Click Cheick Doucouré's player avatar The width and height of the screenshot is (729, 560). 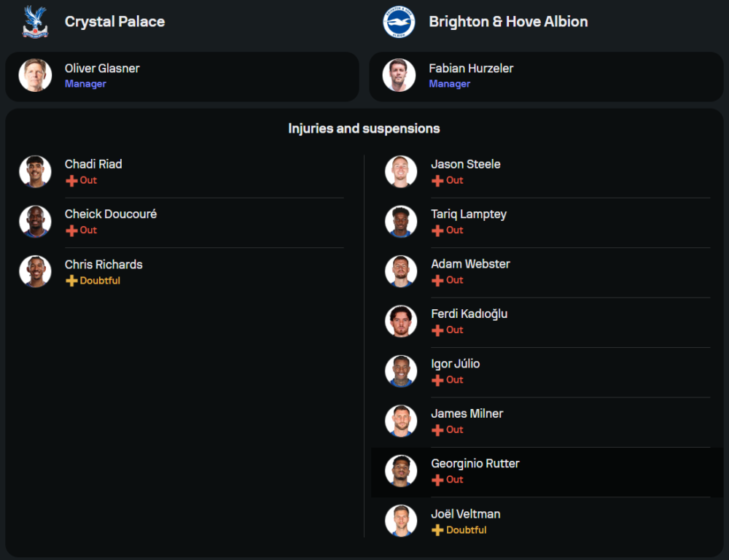35,222
